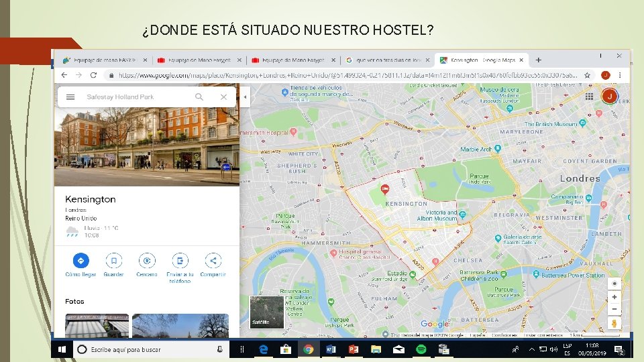Zoom out on the map
This screenshot has height=362, width=644.
tap(614, 309)
